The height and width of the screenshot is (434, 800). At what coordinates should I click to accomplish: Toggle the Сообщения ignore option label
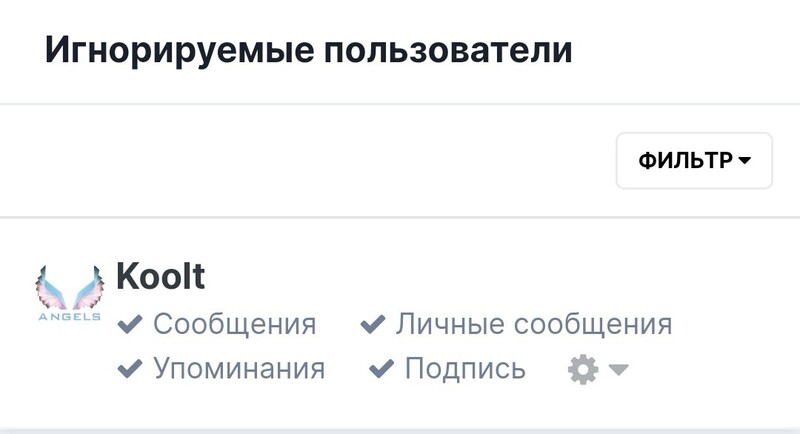tap(235, 324)
